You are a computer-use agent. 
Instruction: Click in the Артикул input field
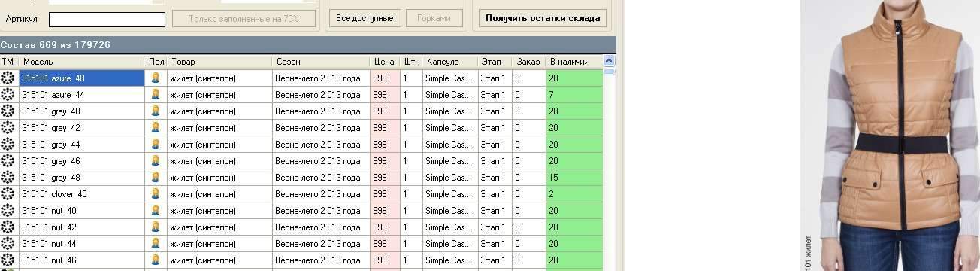pyautogui.click(x=107, y=20)
